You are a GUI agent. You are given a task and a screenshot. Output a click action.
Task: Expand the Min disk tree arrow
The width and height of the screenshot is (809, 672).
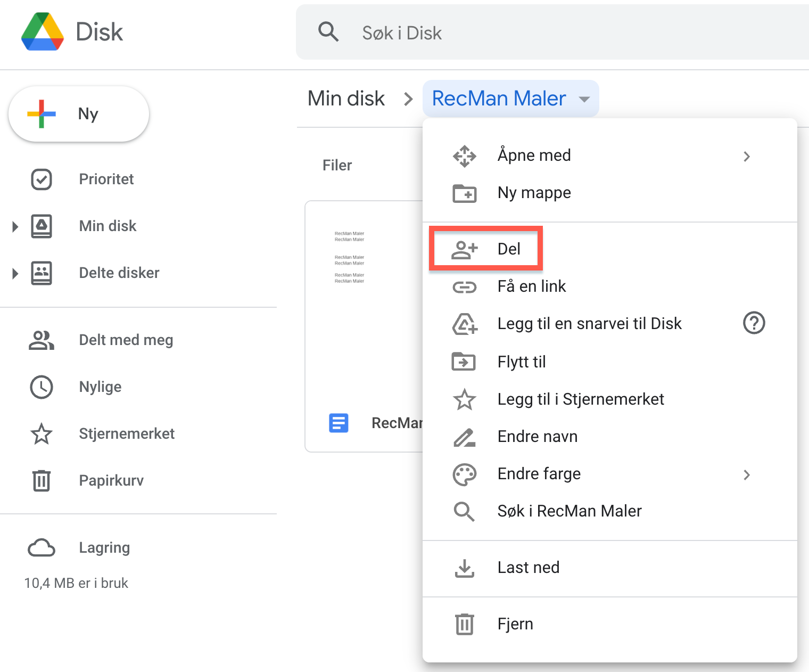pos(15,227)
